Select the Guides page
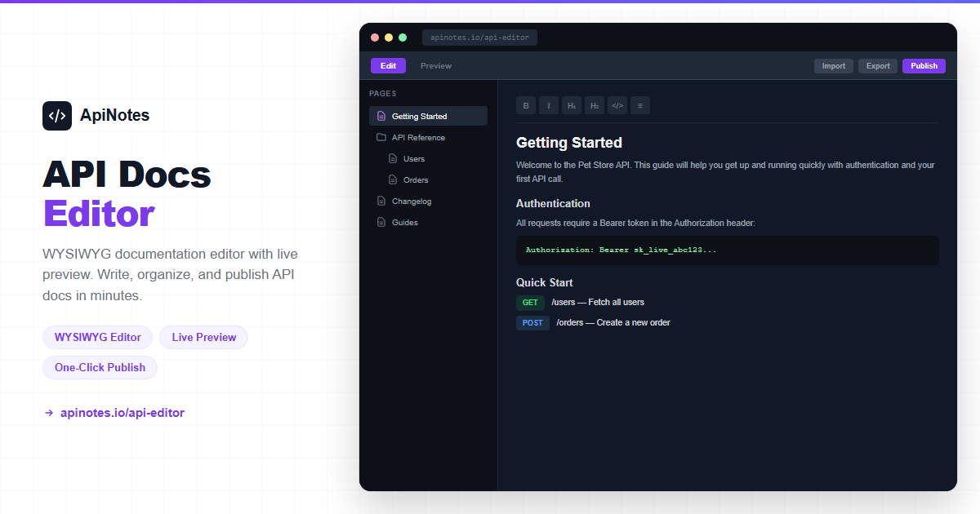The image size is (980, 514). [x=404, y=222]
